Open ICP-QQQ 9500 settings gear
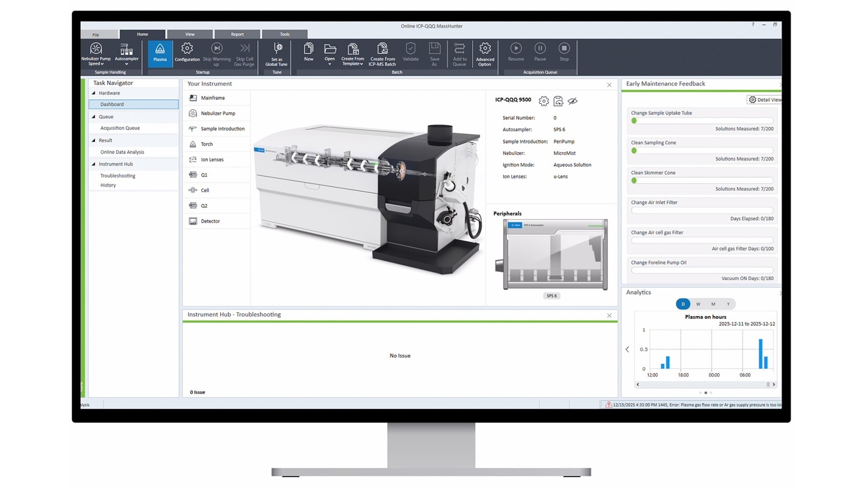Viewport: 868px width, 488px height. (x=544, y=101)
